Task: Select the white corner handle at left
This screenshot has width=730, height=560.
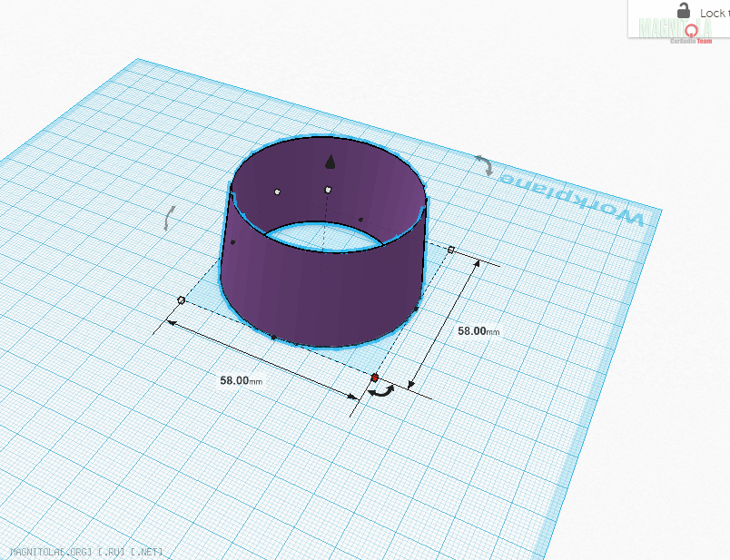Action: pos(182,300)
